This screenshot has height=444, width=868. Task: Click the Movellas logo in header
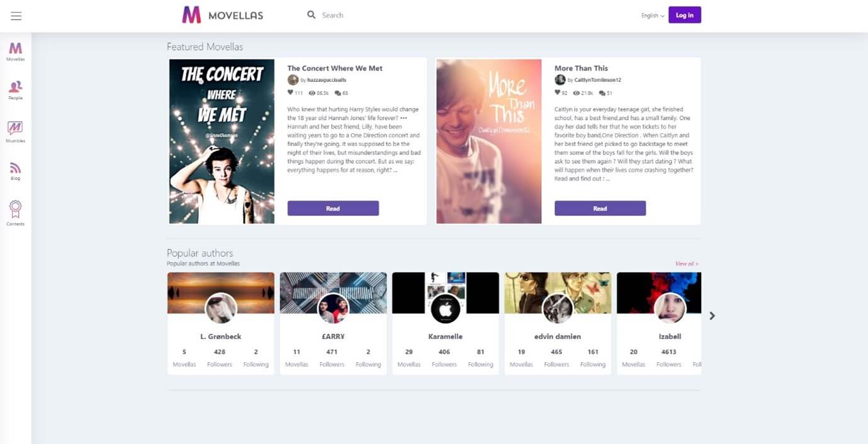[223, 15]
